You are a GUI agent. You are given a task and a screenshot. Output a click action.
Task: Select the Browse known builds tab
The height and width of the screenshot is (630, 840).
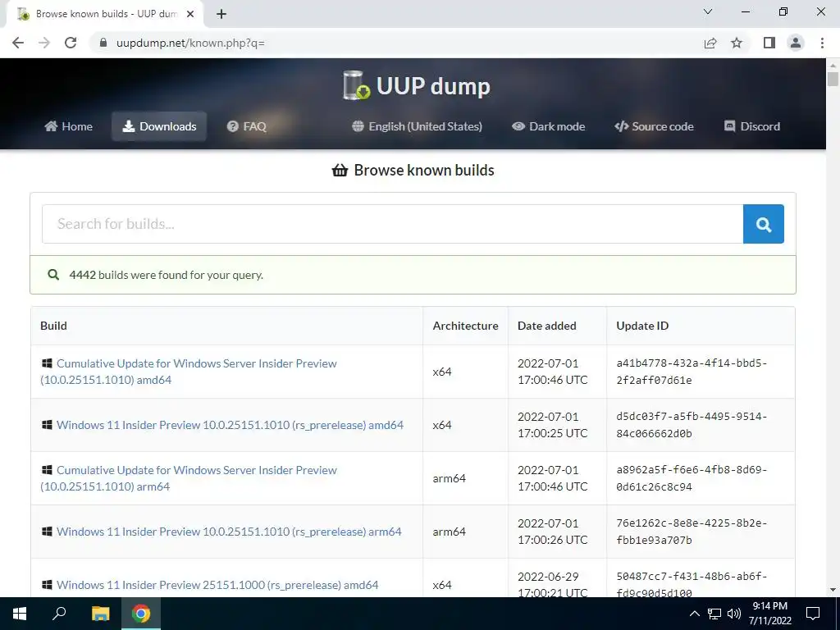(105, 14)
